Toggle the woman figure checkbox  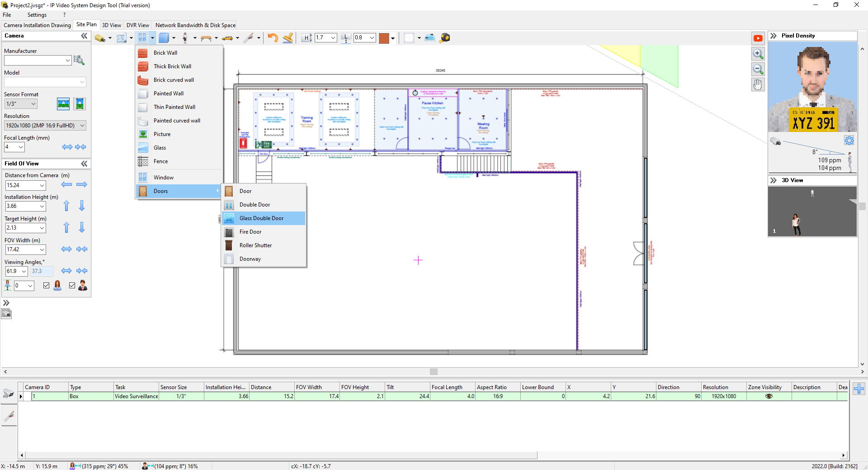47,285
